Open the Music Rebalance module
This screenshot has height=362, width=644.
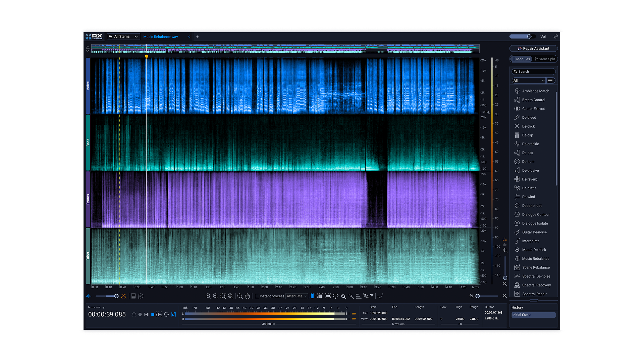[x=535, y=258]
